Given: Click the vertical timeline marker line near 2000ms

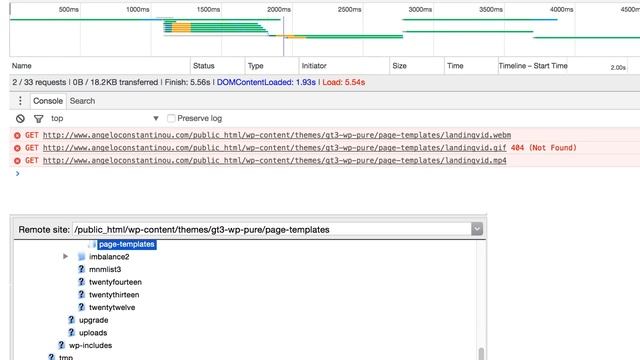Looking at the screenshot, I should click(284, 36).
